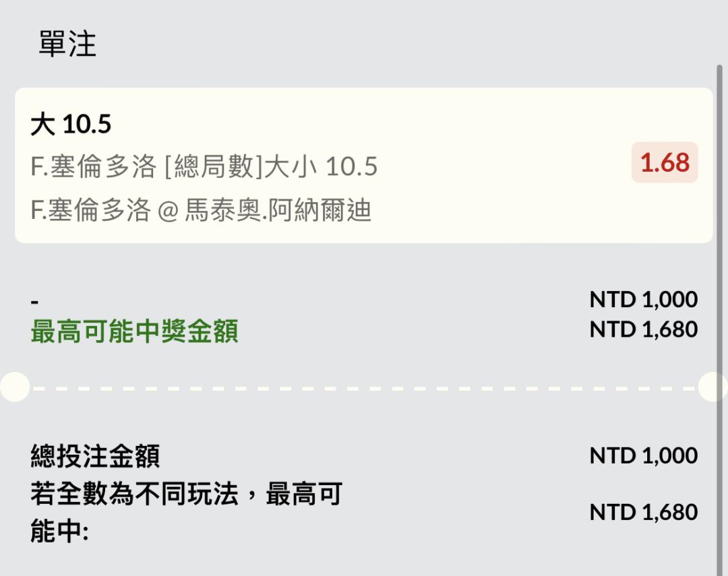This screenshot has width=728, height=576.
Task: Open the F.塞倫多洛 @ 馬泰奧.阿納爾迪 match line
Action: click(x=201, y=210)
